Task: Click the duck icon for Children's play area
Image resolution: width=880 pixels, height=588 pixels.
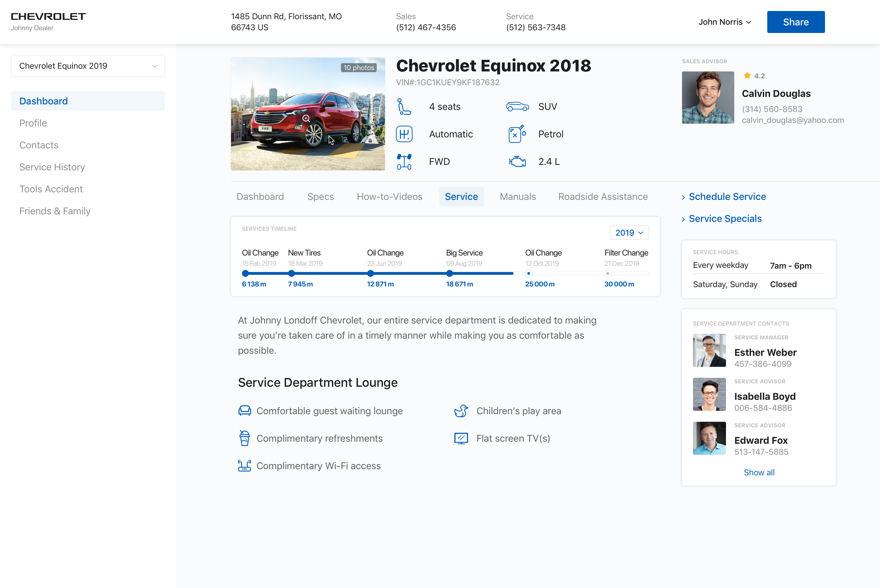Action: point(461,411)
